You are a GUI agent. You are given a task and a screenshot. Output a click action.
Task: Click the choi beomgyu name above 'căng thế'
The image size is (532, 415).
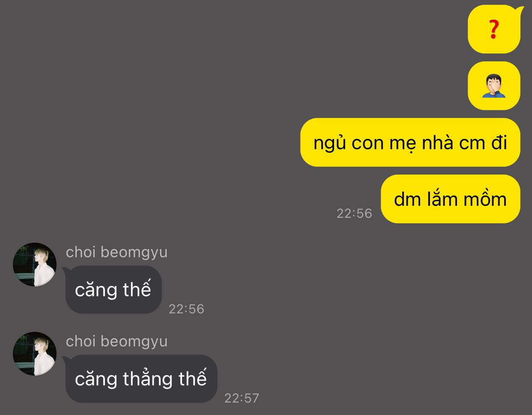pos(117,252)
